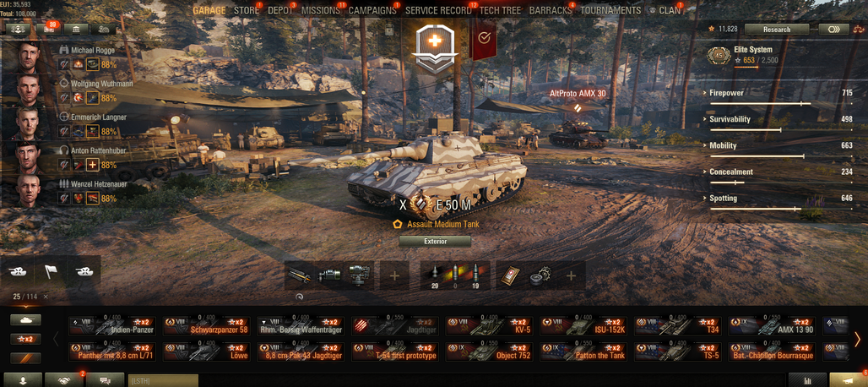The width and height of the screenshot is (868, 387).
Task: Toggle the tank type carousel filter
Action: coord(25,320)
